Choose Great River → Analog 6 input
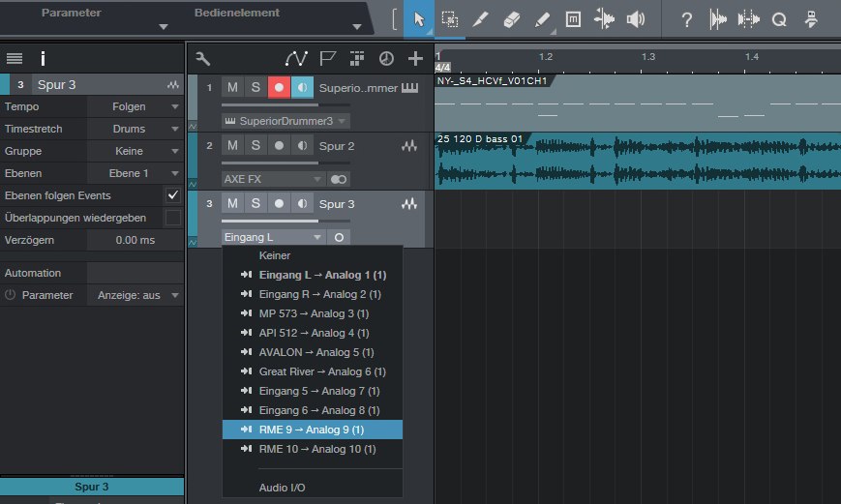 (x=313, y=371)
